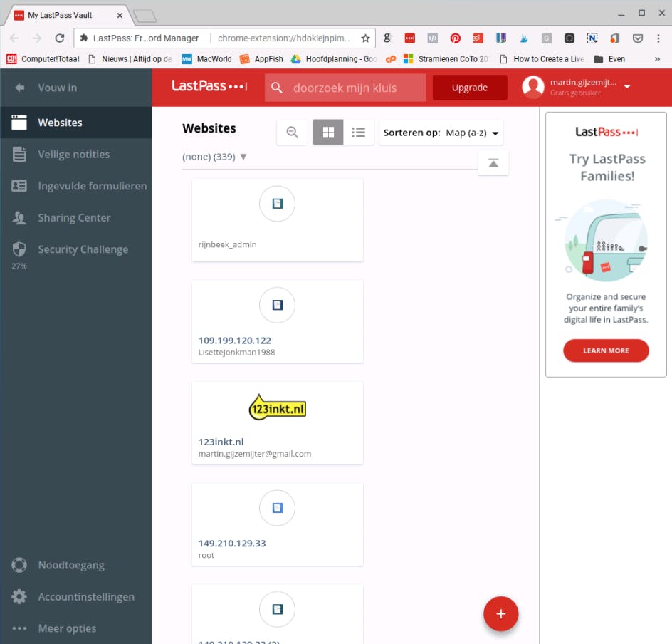Viewport: 672px width, 644px height.
Task: Click the LastPass logo in header
Action: (209, 87)
